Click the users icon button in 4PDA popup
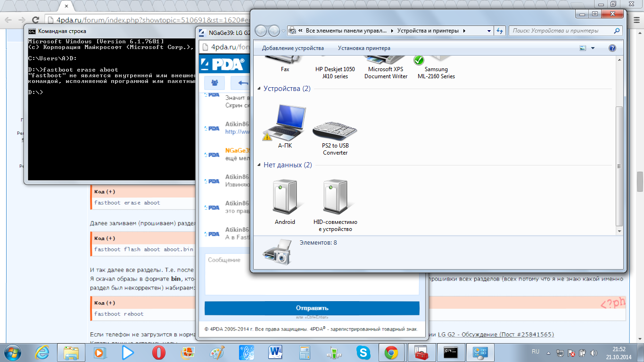 pos(215,83)
